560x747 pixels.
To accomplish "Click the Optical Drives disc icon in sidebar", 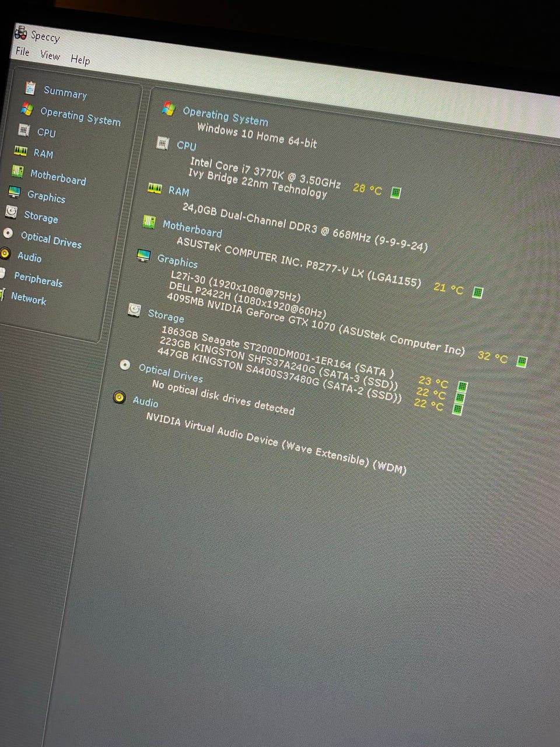I will 8,233.
